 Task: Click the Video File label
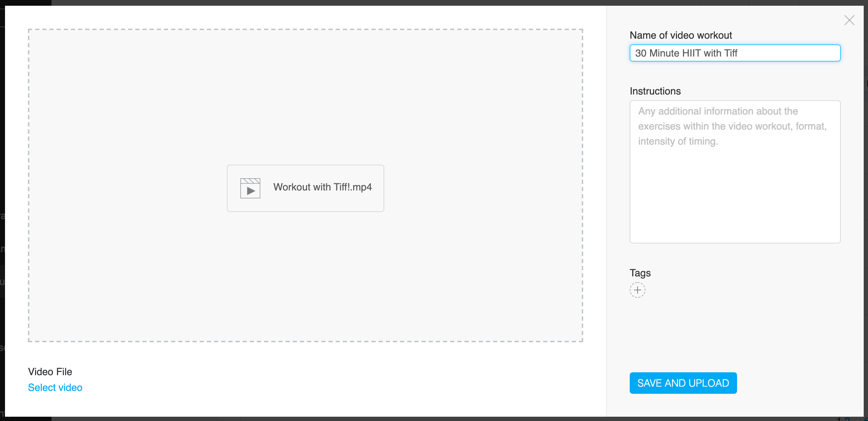pos(50,372)
